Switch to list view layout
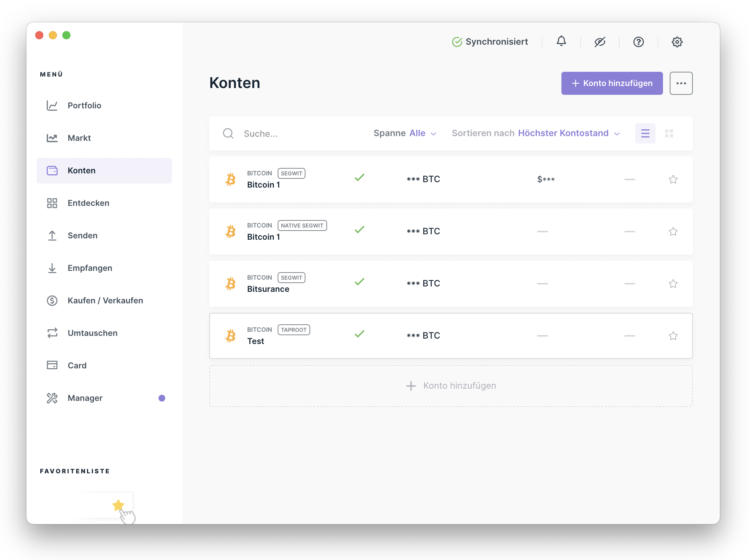Viewport: 749px width, 560px height. 645,133
